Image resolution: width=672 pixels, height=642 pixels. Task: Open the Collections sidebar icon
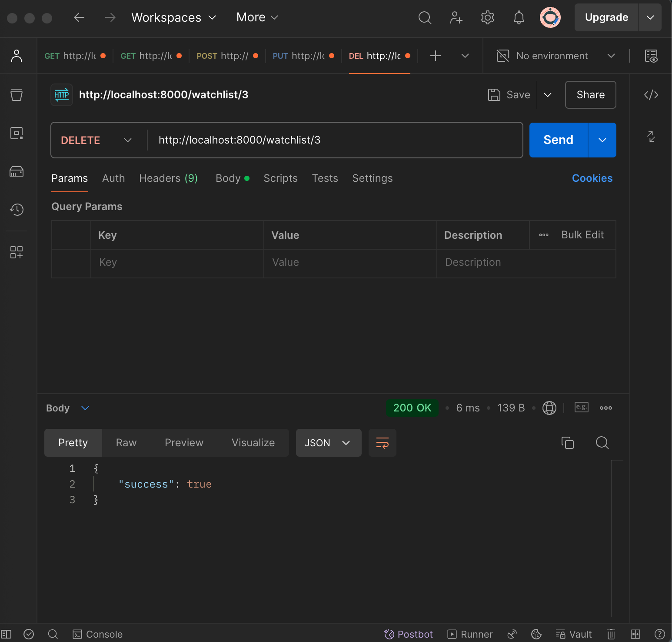17,95
